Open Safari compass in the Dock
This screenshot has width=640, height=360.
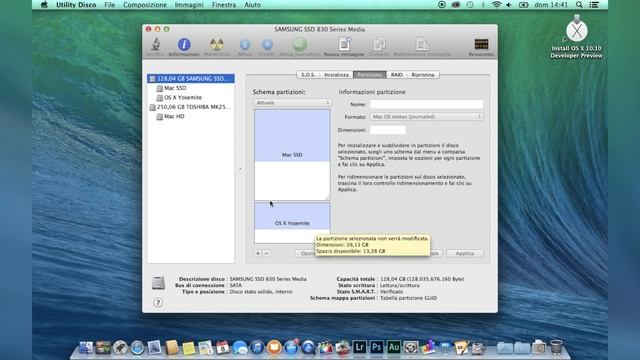point(138,348)
